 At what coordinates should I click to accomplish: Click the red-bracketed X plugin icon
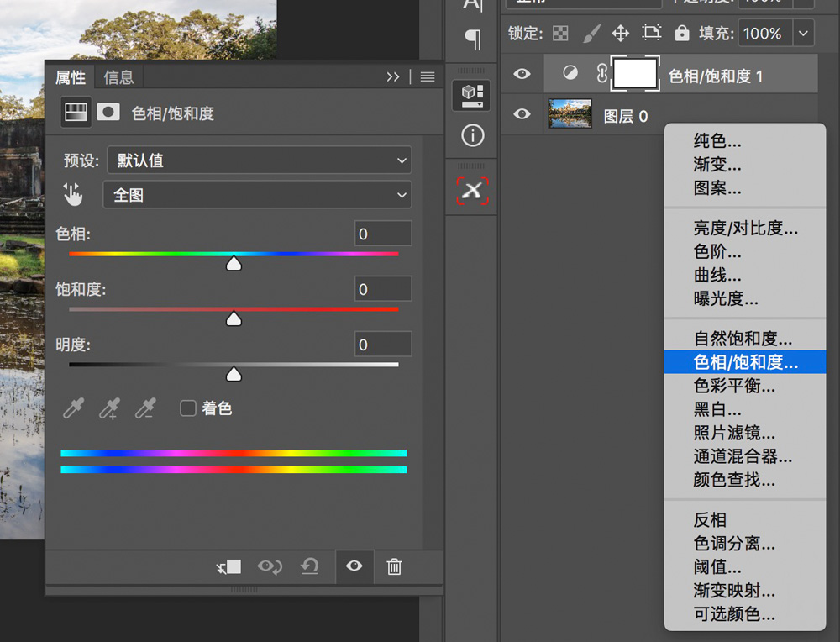(x=472, y=191)
